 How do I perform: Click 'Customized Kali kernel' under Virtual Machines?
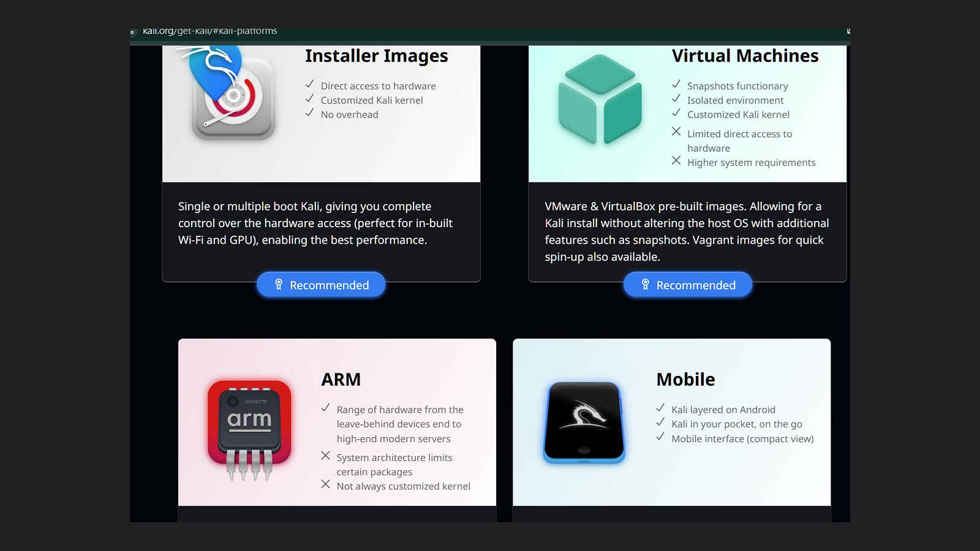[x=738, y=114]
